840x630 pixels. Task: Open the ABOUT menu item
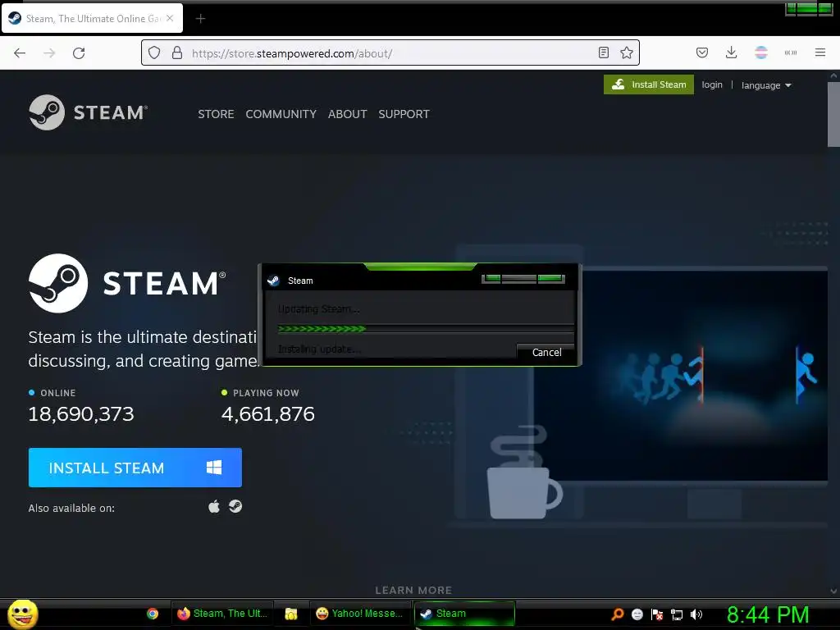click(x=347, y=114)
